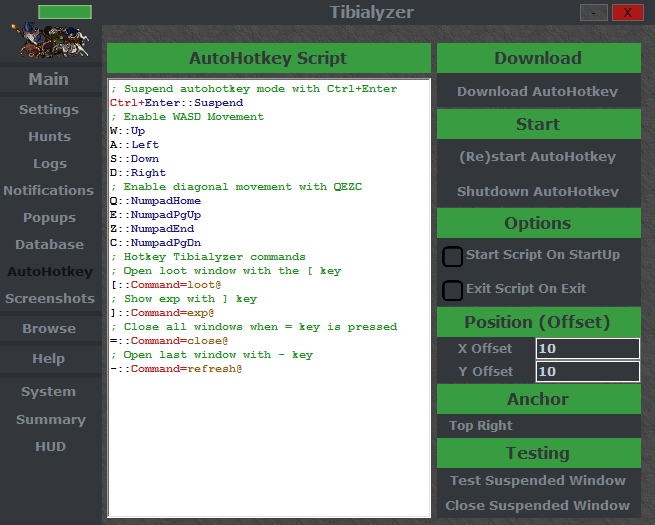Click the '=::Command=close@' script line
Image resolution: width=655 pixels, height=525 pixels.
[169, 341]
